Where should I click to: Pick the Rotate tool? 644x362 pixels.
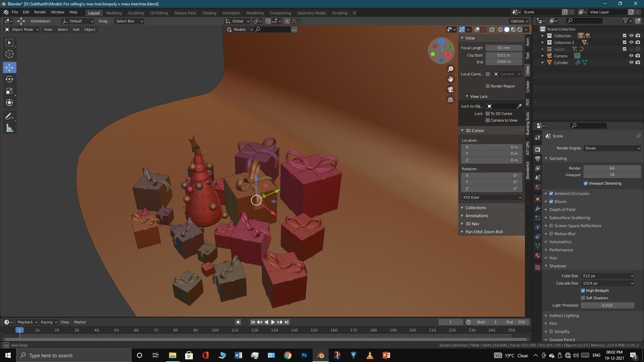[x=9, y=79]
